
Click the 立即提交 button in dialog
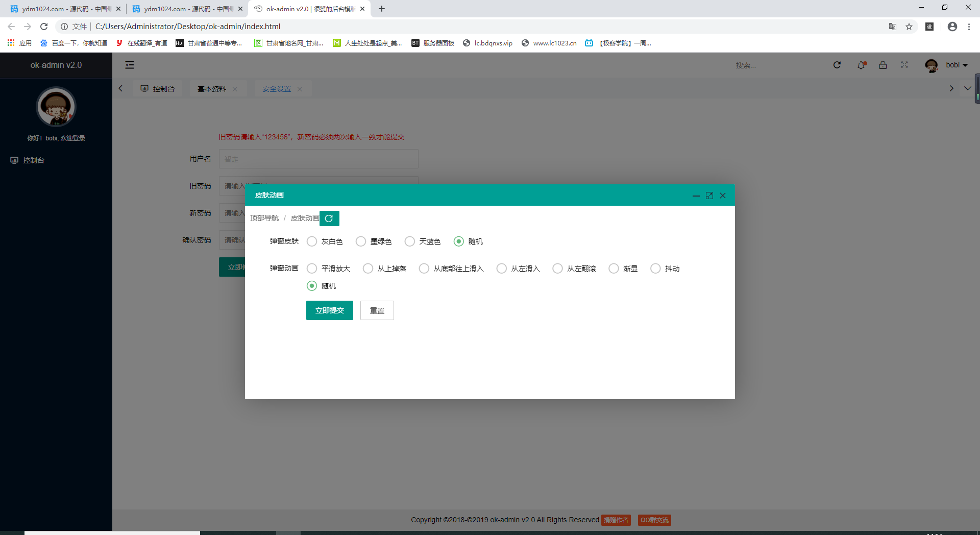point(330,310)
